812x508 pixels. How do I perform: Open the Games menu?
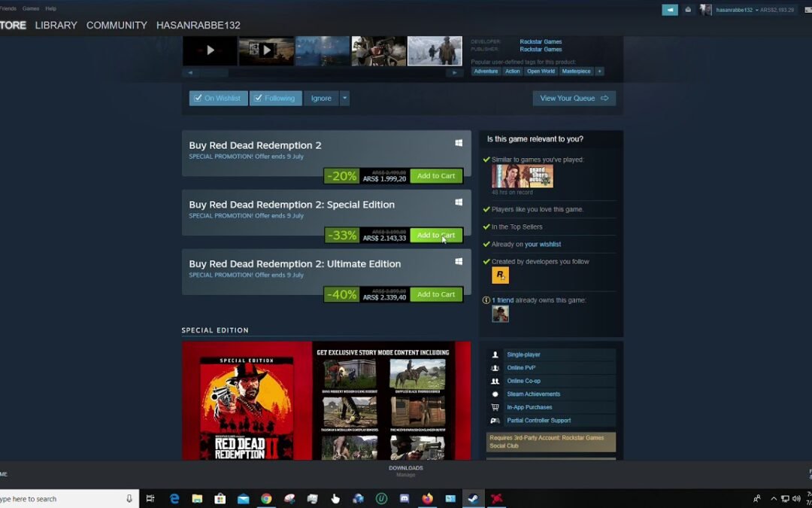[31, 8]
